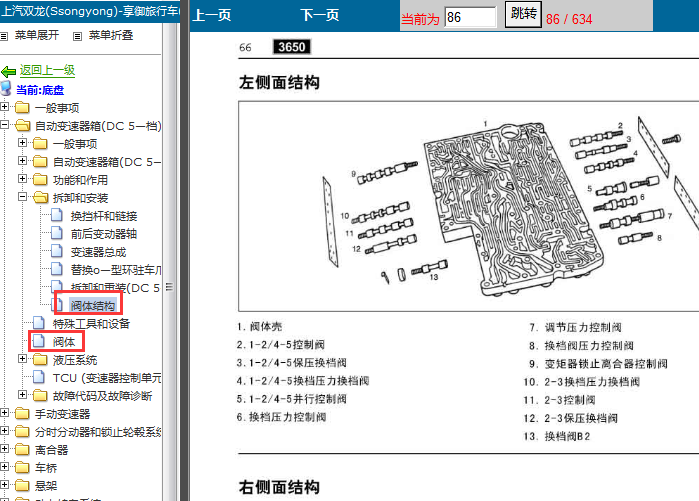Collapse the 拆卸和安装 node

click(22, 197)
